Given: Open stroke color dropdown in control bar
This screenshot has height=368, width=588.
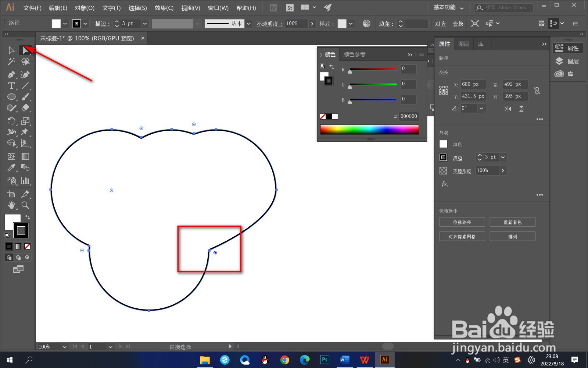Looking at the screenshot, I should (x=85, y=24).
